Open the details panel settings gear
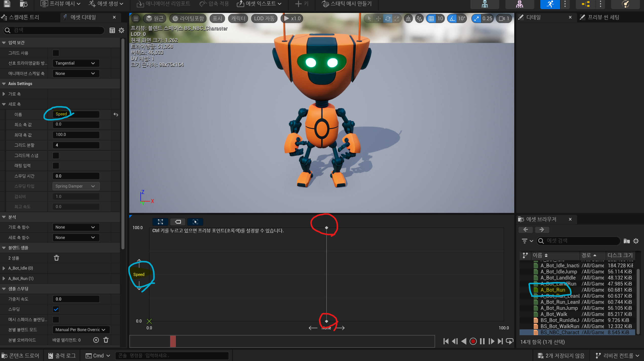The width and height of the screenshot is (644, 361). pyautogui.click(x=122, y=30)
